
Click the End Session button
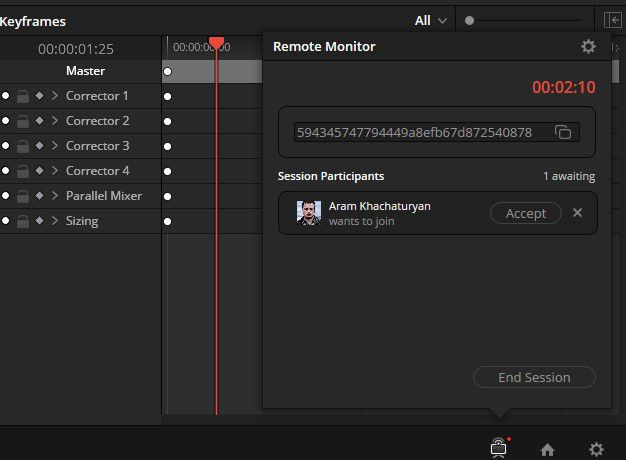point(534,377)
